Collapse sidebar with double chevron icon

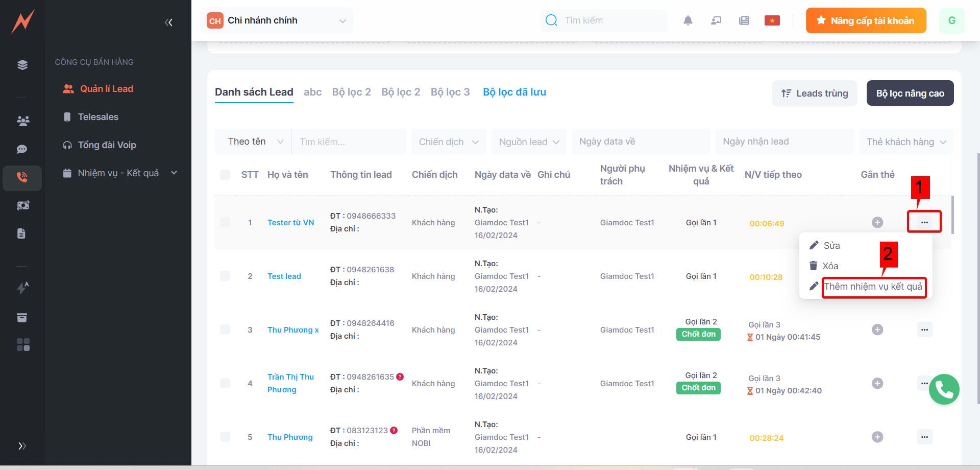169,22
